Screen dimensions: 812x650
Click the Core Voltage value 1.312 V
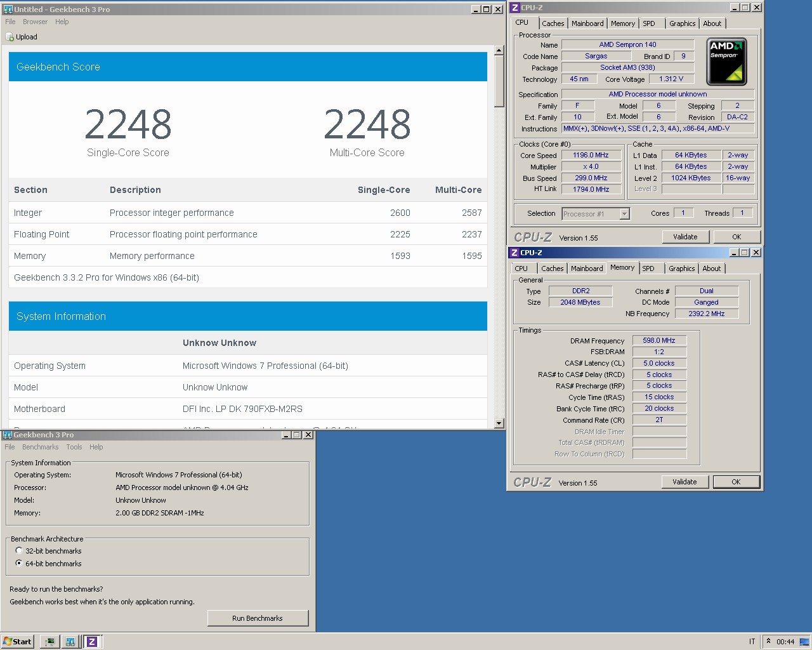click(x=671, y=79)
